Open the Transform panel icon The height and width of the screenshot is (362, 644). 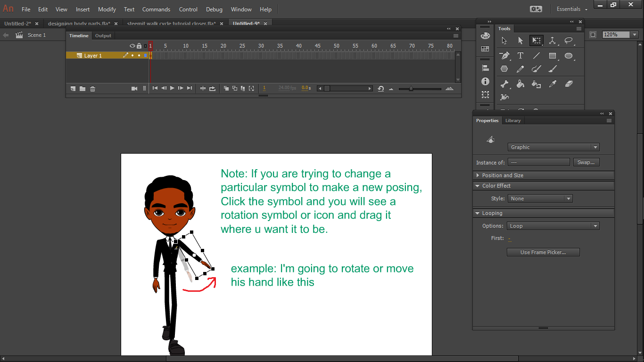click(485, 95)
